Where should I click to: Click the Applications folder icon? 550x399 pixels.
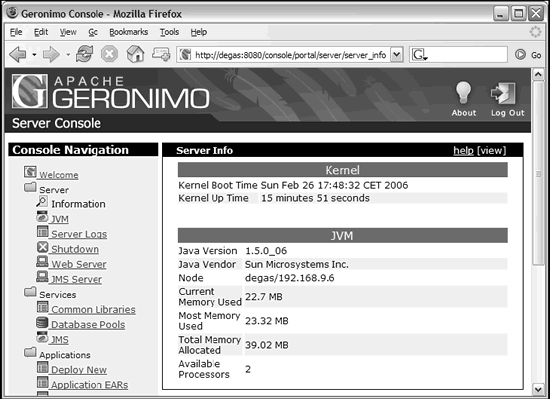click(x=30, y=352)
